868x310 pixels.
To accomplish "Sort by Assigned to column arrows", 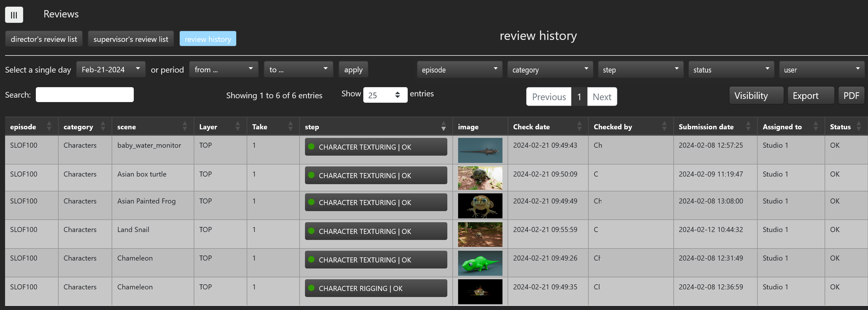I will (815, 126).
